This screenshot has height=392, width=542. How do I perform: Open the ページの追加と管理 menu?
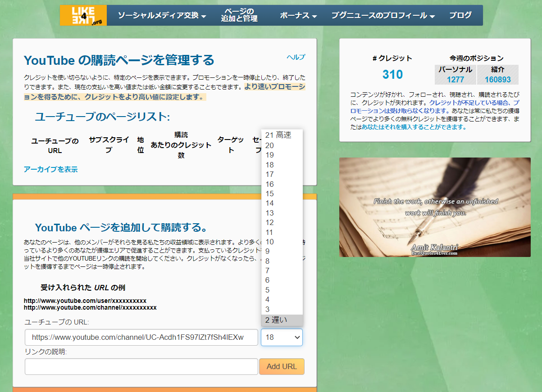click(239, 15)
